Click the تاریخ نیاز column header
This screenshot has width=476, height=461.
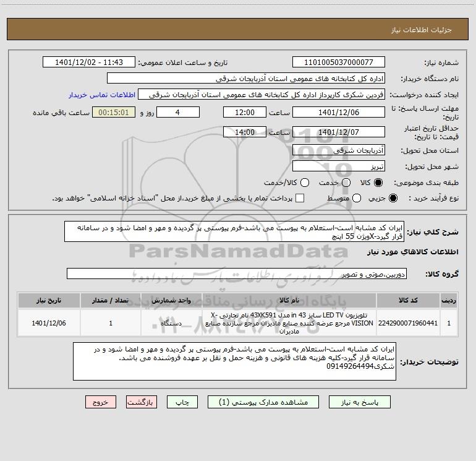point(49,300)
